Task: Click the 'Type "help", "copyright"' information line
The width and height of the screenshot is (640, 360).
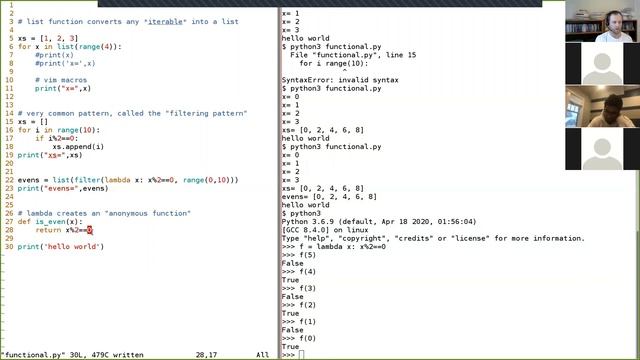Action: point(433,238)
